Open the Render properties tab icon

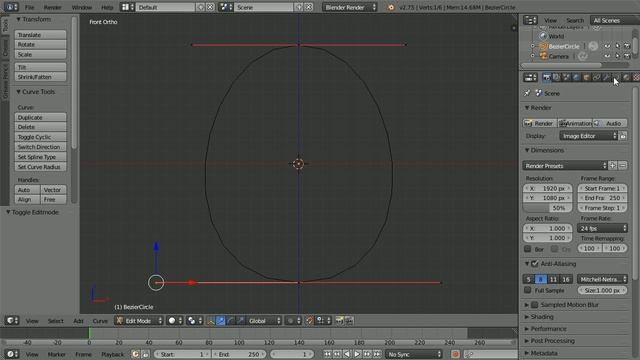coord(547,77)
